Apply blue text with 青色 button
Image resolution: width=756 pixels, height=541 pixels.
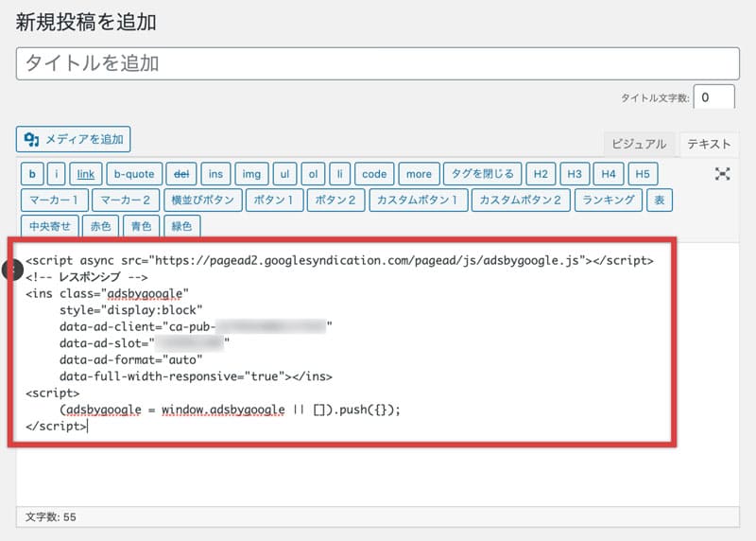(141, 226)
